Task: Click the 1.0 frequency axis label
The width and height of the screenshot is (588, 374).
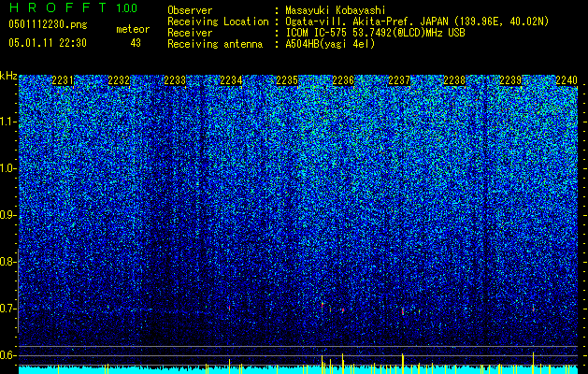Action: click(x=7, y=169)
